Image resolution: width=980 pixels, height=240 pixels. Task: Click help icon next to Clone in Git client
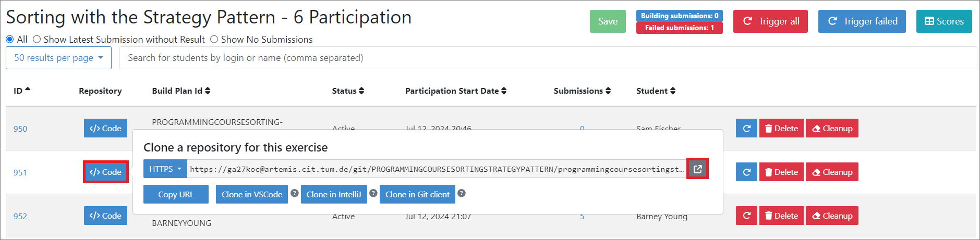point(462,194)
